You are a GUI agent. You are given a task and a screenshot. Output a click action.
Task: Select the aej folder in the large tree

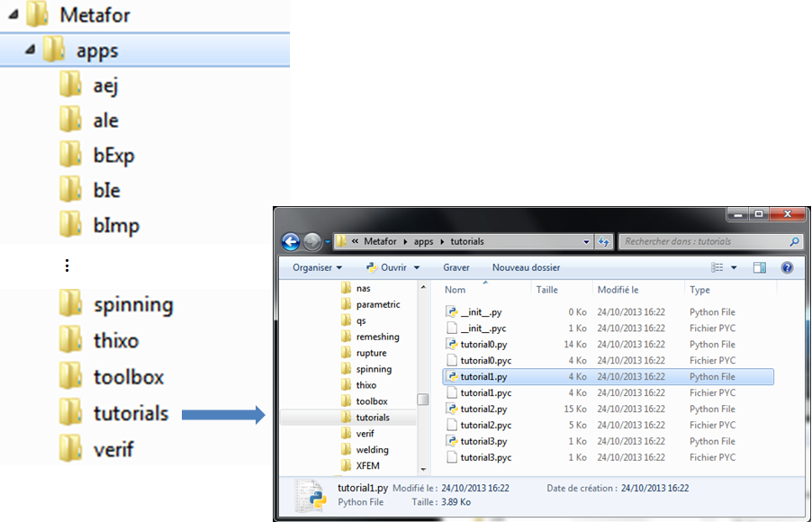[89, 85]
